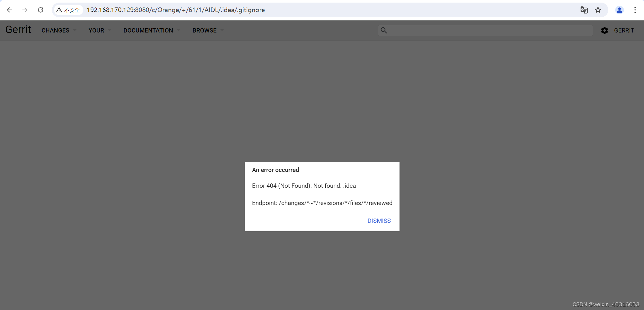Viewport: 644px width, 310px height.
Task: Expand the DOCUMENTATION dropdown arrow
Action: pyautogui.click(x=179, y=30)
